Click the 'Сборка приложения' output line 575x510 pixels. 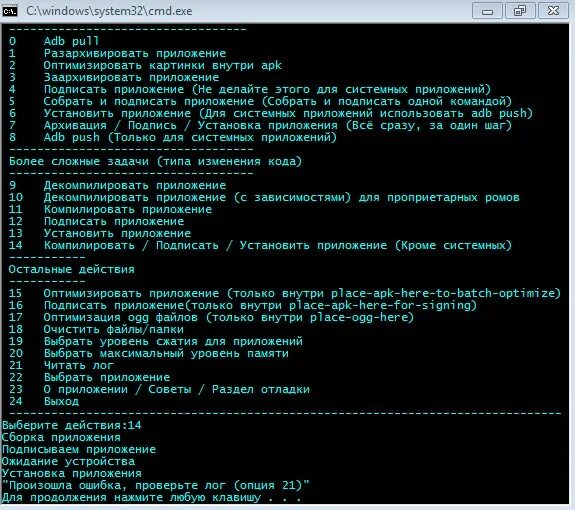coord(61,437)
